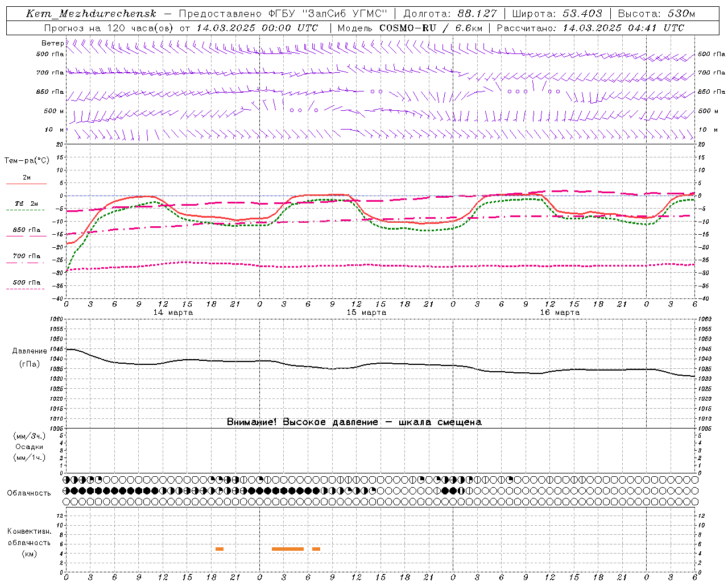Click the Ветер label above the wind barbs
Screen dimensions: 728x582
[52, 43]
